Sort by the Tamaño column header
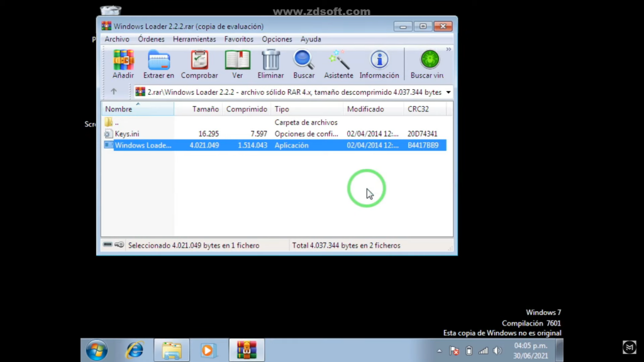644x362 pixels. [198, 109]
